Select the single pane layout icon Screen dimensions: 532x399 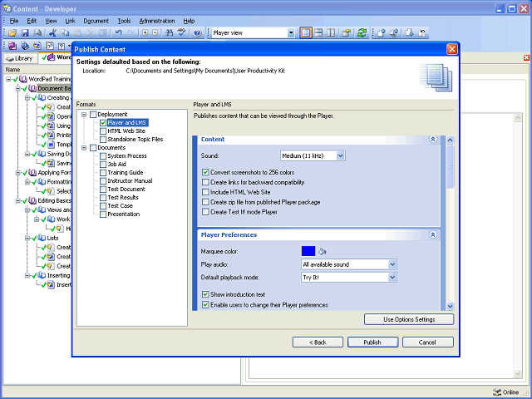pyautogui.click(x=306, y=33)
